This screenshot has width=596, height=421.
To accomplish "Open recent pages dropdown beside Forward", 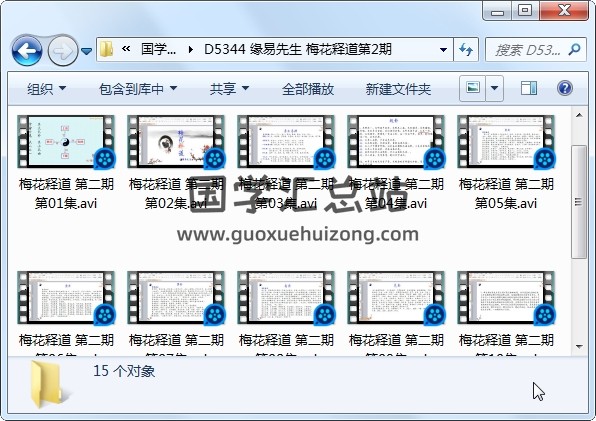I will click(x=87, y=51).
